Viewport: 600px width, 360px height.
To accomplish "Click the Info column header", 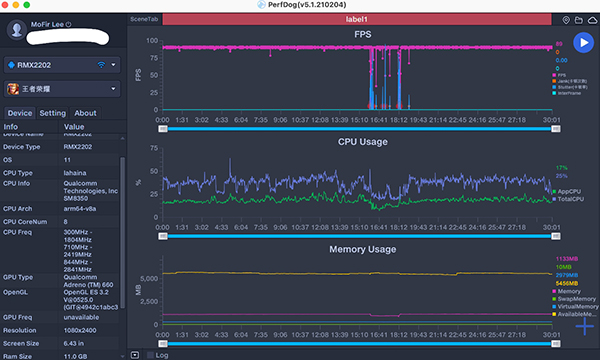I will coord(11,127).
